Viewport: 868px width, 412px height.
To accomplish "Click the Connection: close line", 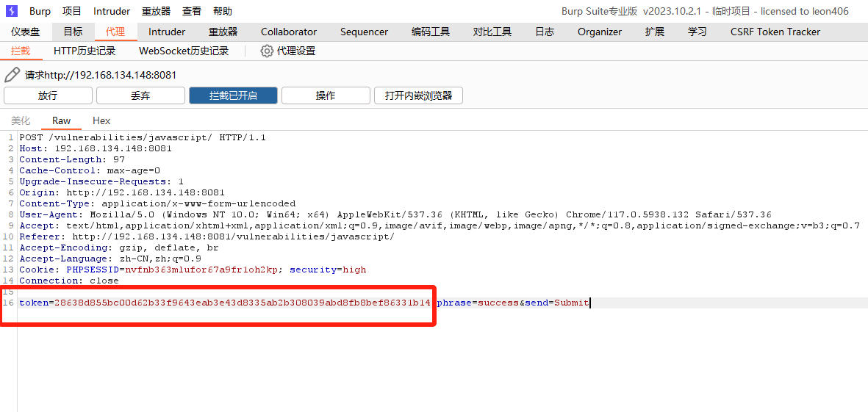I will coord(69,281).
